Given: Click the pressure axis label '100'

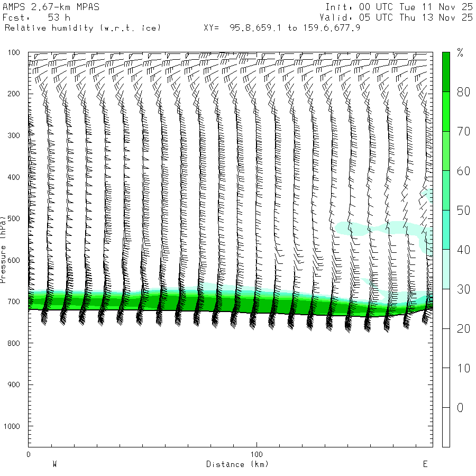Looking at the screenshot, I should 14,52.
